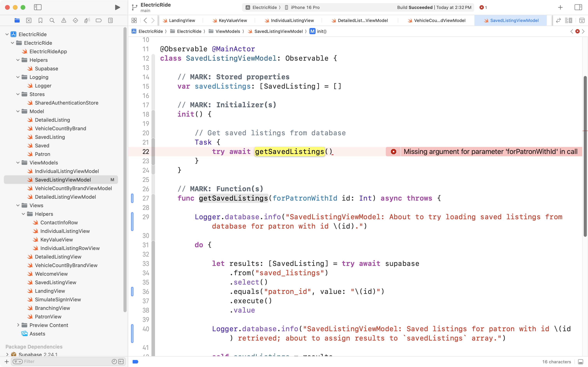Open the Find navigator magnifier icon
The height and width of the screenshot is (367, 588).
point(52,20)
